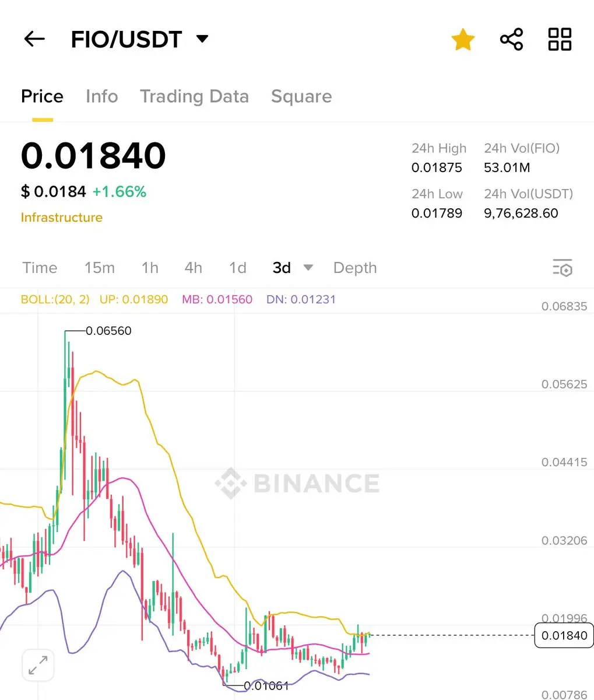Tap the 24h Low value 0.01789

(x=437, y=213)
